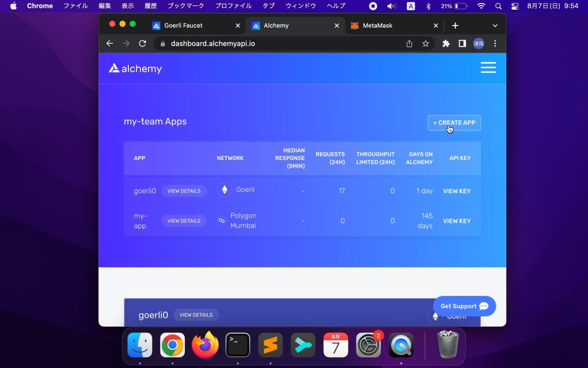
Task: Open Sublime Text from the Dock
Action: point(270,345)
